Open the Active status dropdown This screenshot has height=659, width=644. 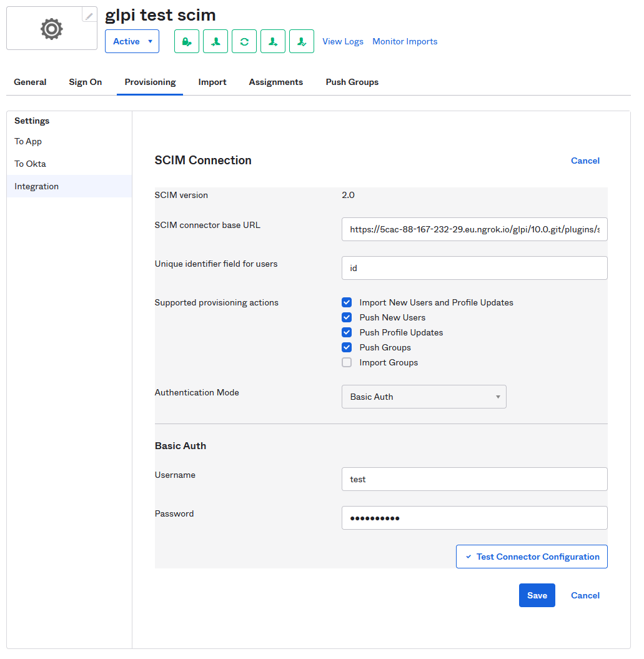(x=132, y=41)
